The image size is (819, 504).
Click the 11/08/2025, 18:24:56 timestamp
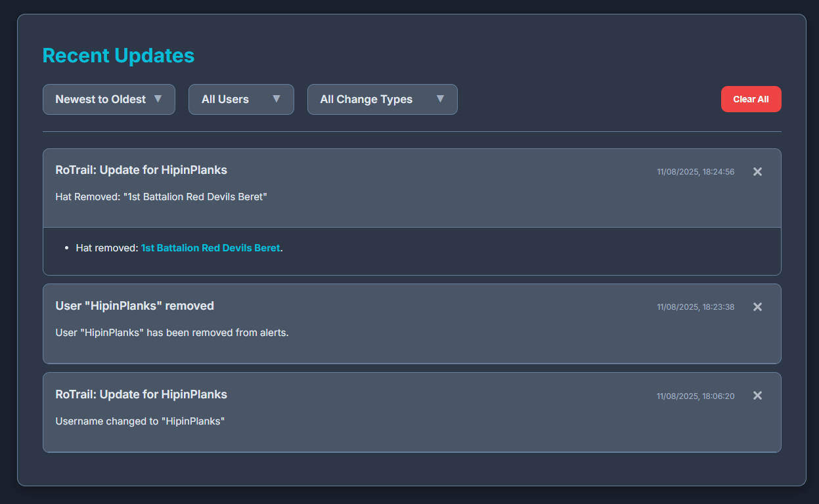(696, 171)
